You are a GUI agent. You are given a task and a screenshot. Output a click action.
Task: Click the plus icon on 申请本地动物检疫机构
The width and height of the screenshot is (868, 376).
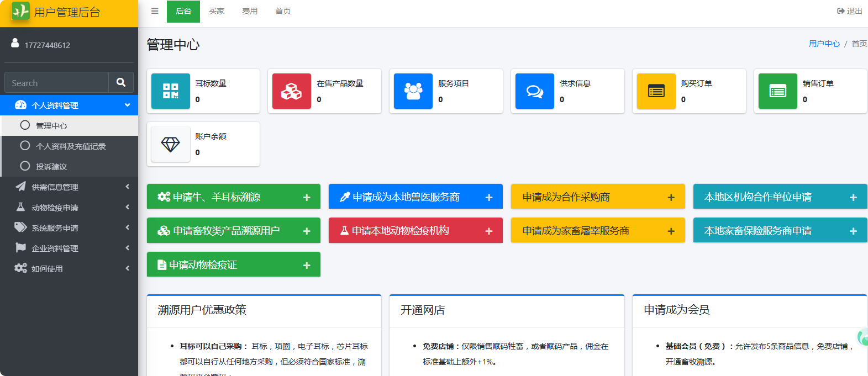tap(489, 231)
